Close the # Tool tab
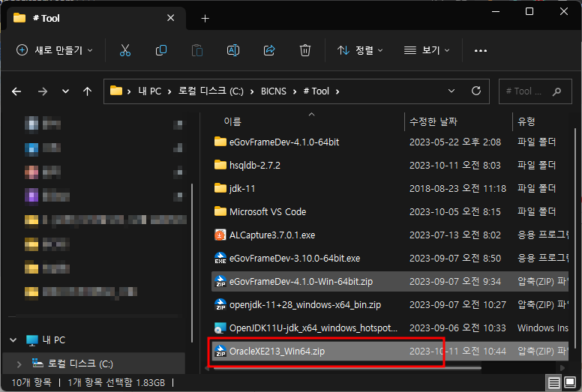This screenshot has height=392, width=582. 171,18
